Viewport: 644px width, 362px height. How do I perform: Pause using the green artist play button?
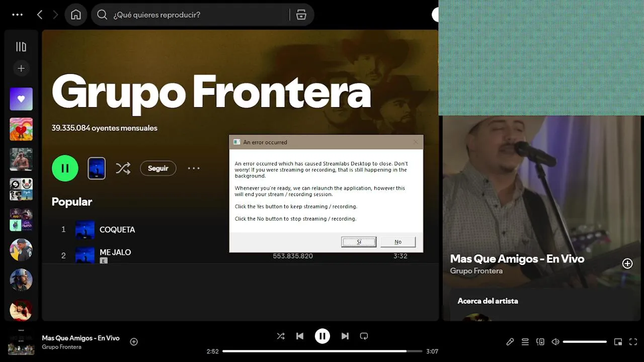[x=65, y=168]
